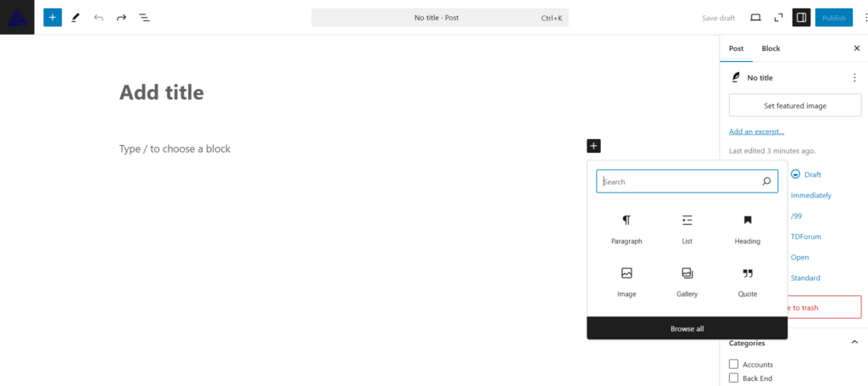Switch to the Post tab
Screen dimensions: 868x386
click(736, 48)
